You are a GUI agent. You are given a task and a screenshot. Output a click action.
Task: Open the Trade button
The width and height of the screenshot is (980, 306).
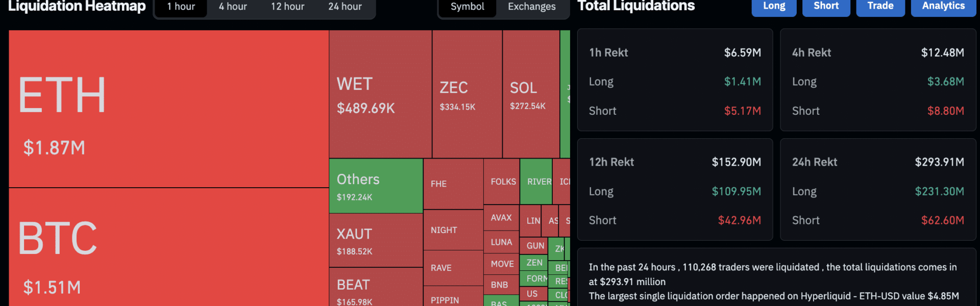tap(880, 7)
